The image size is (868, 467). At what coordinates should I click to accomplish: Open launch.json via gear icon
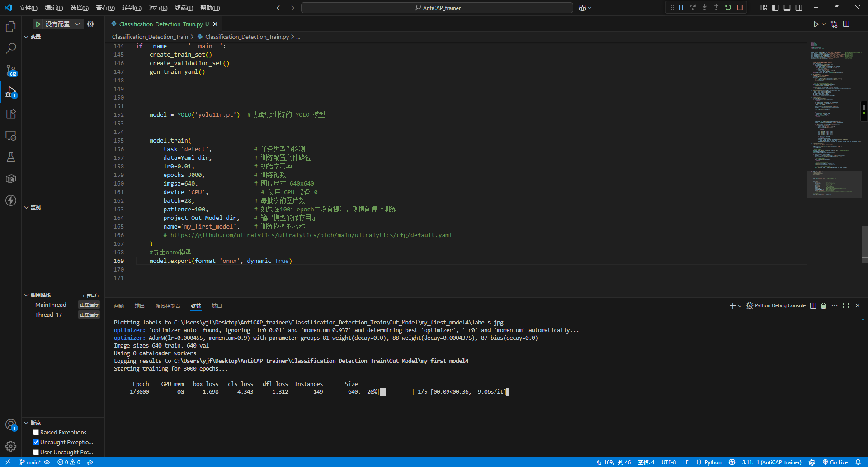click(x=90, y=24)
